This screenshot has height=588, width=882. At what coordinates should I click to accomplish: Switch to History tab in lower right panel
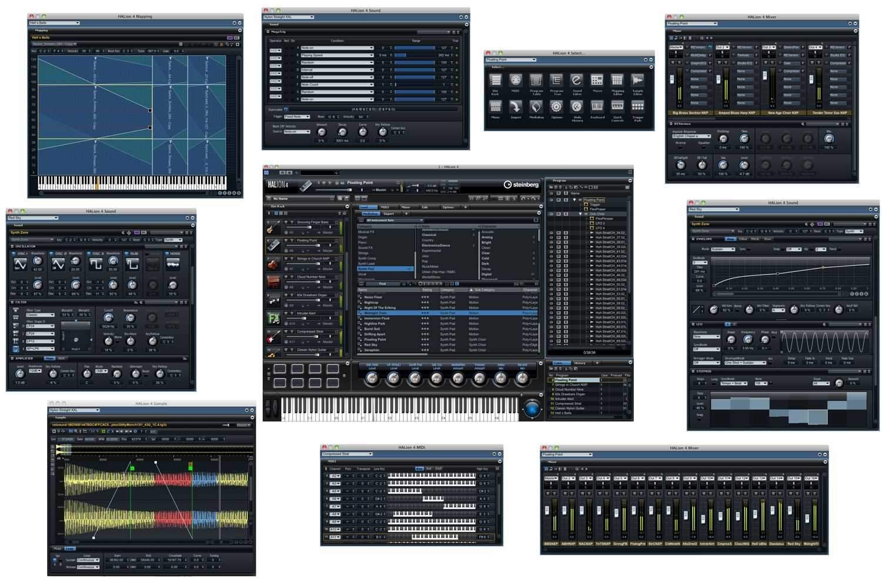point(580,363)
